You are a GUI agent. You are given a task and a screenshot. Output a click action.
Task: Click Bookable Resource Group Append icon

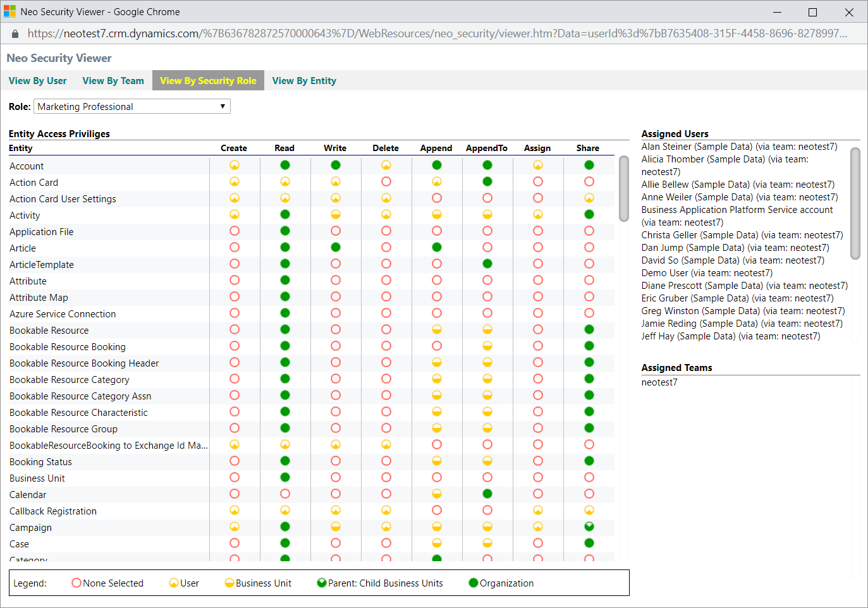437,428
